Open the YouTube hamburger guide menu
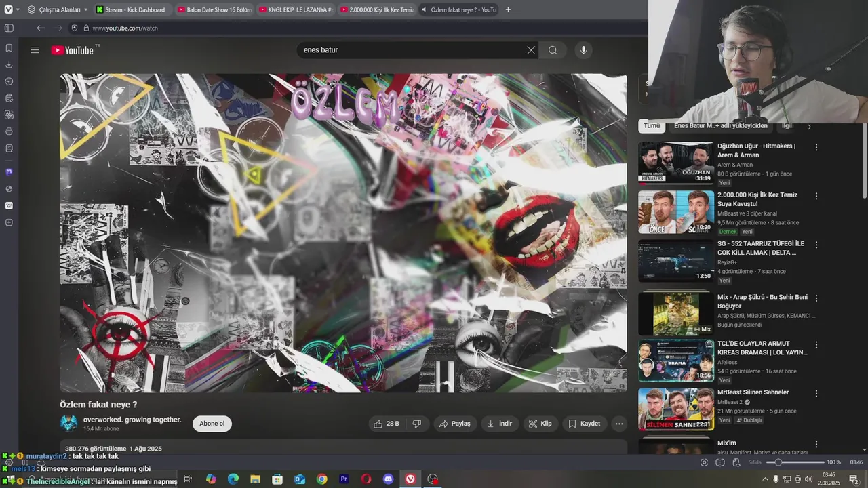Image resolution: width=868 pixels, height=488 pixels. pyautogui.click(x=35, y=49)
